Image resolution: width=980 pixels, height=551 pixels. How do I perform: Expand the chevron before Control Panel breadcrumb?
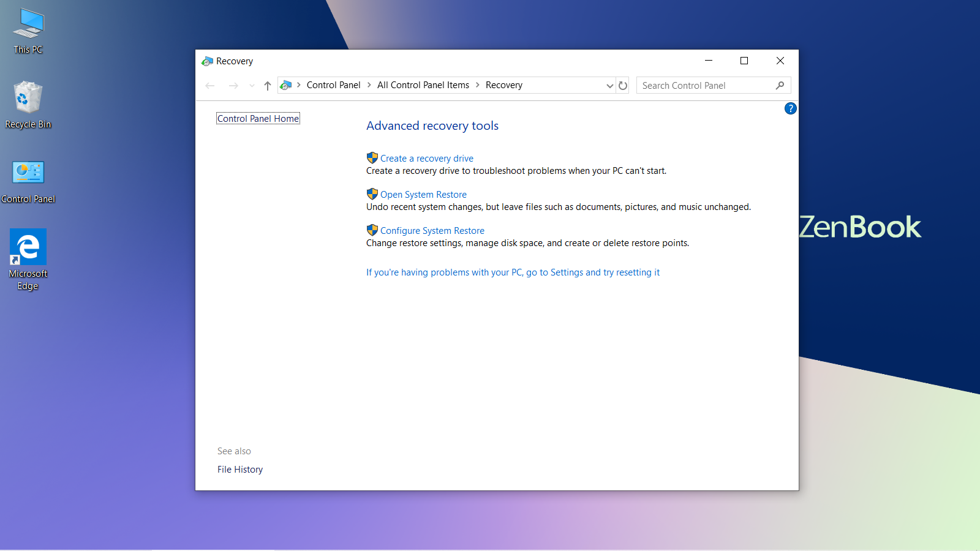click(x=299, y=85)
